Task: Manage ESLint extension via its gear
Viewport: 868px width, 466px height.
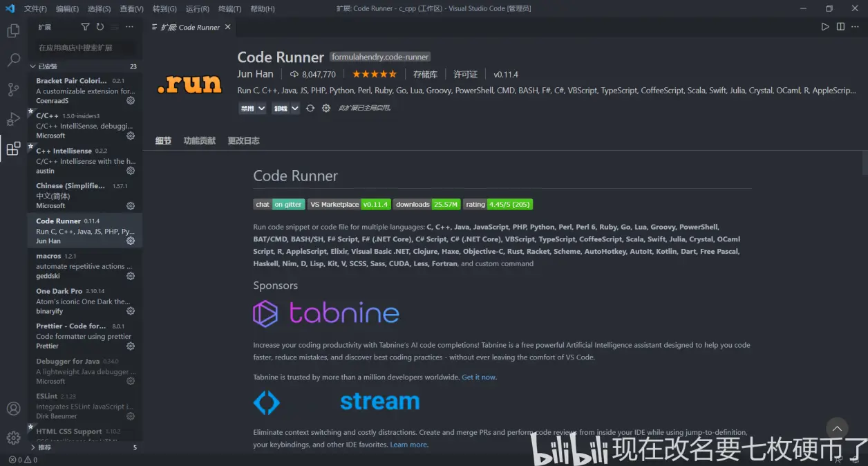Action: pyautogui.click(x=131, y=416)
